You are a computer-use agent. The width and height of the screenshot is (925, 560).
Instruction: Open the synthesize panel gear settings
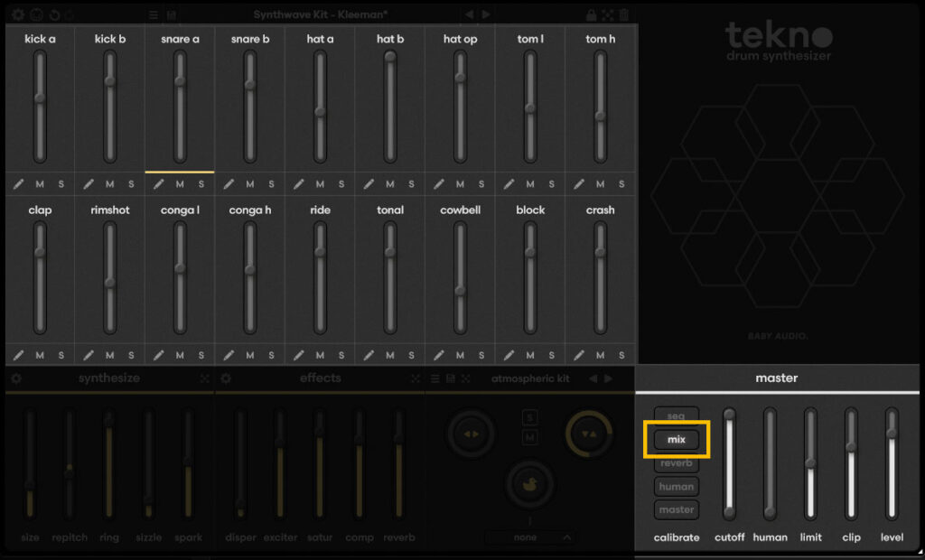pos(15,378)
